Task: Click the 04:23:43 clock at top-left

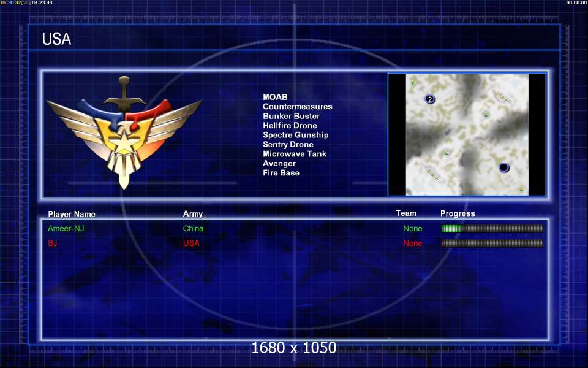Action: (42, 2)
